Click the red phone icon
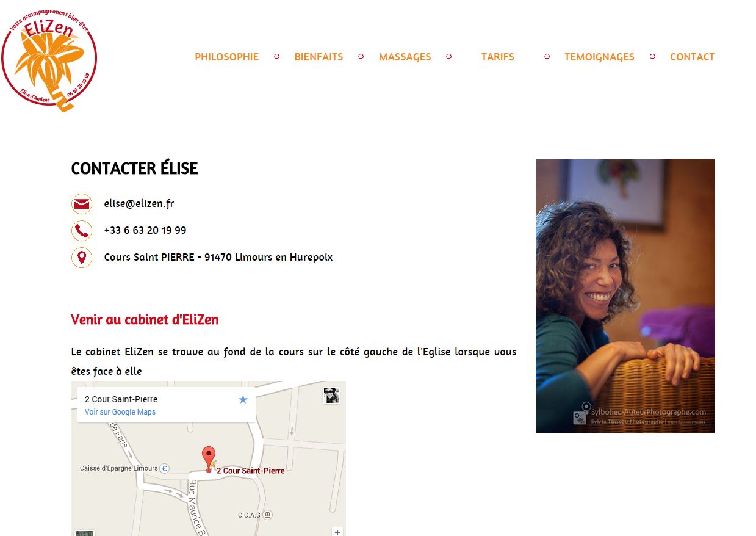The image size is (756, 536). coord(82,231)
